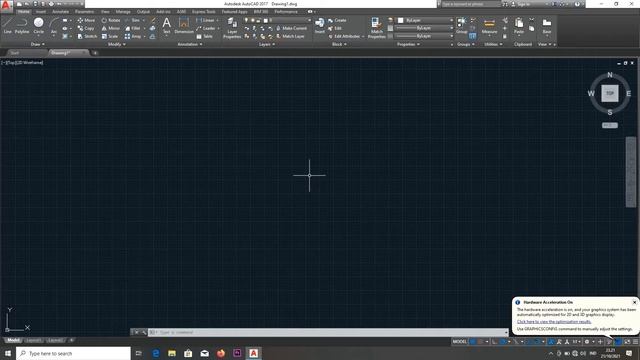Toggle clean screen in status bar
The height and width of the screenshot is (360, 640).
[x=627, y=342]
